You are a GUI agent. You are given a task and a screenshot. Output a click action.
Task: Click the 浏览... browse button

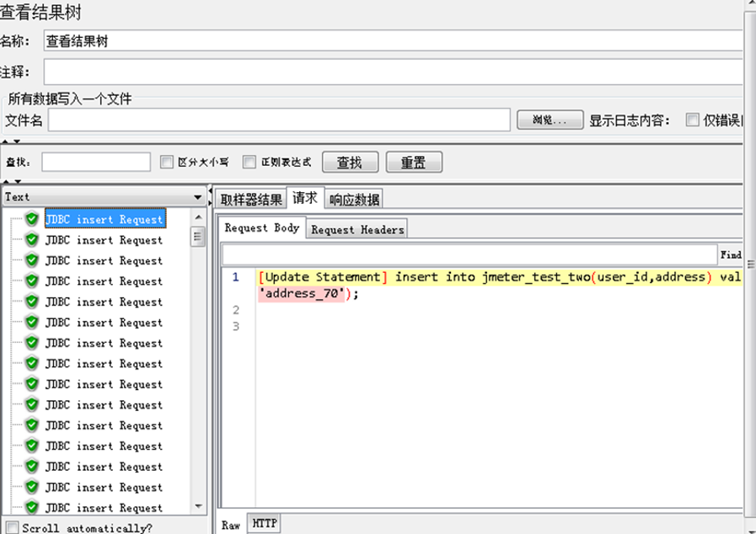point(550,120)
